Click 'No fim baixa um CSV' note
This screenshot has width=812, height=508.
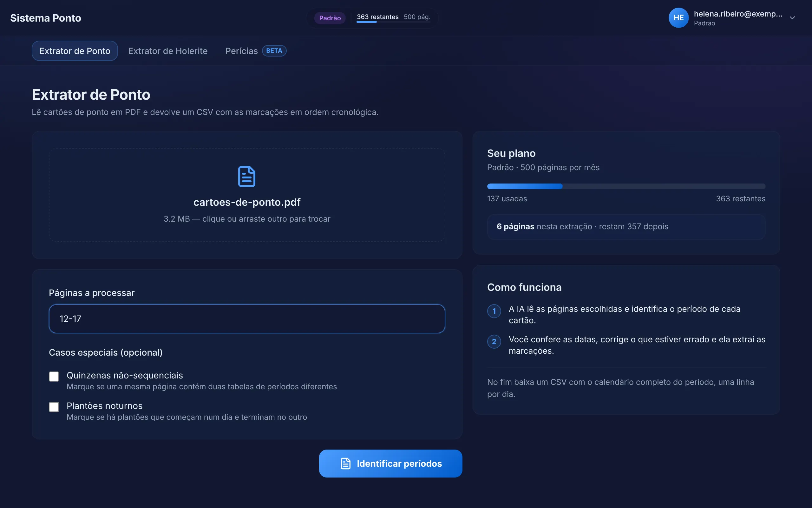click(x=620, y=388)
